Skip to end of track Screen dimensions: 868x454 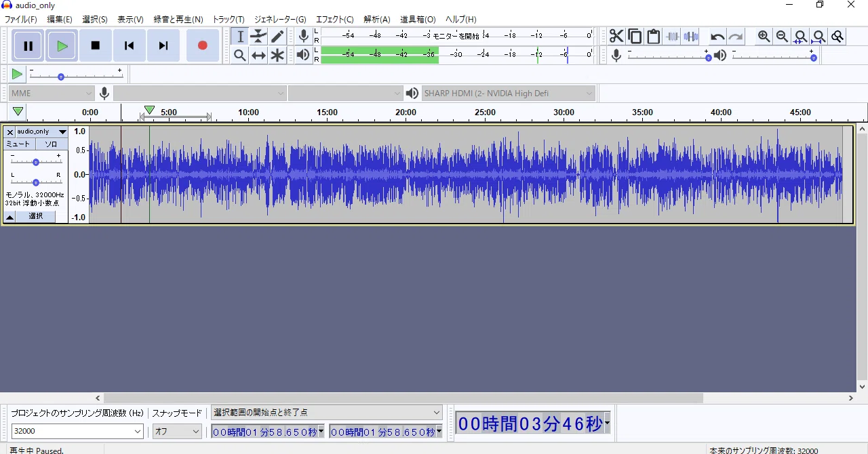click(163, 46)
